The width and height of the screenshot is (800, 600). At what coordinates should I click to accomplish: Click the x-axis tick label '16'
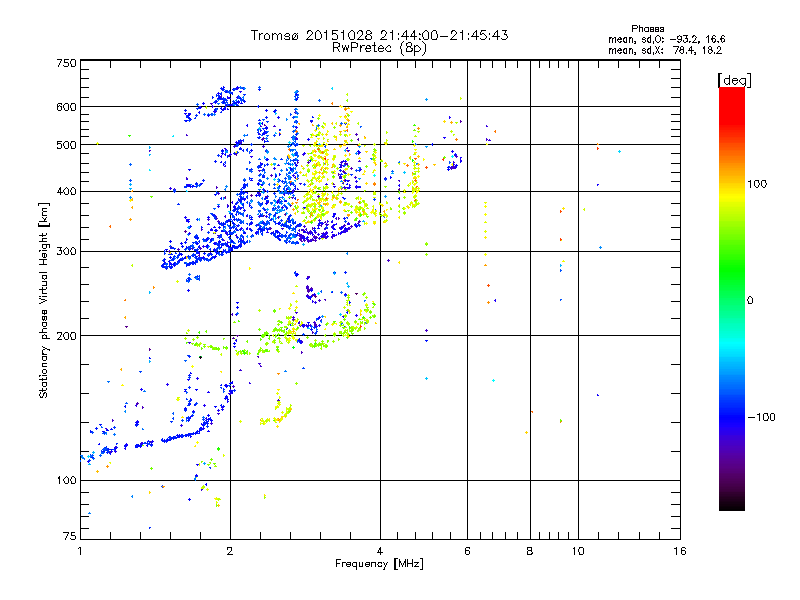(680, 551)
